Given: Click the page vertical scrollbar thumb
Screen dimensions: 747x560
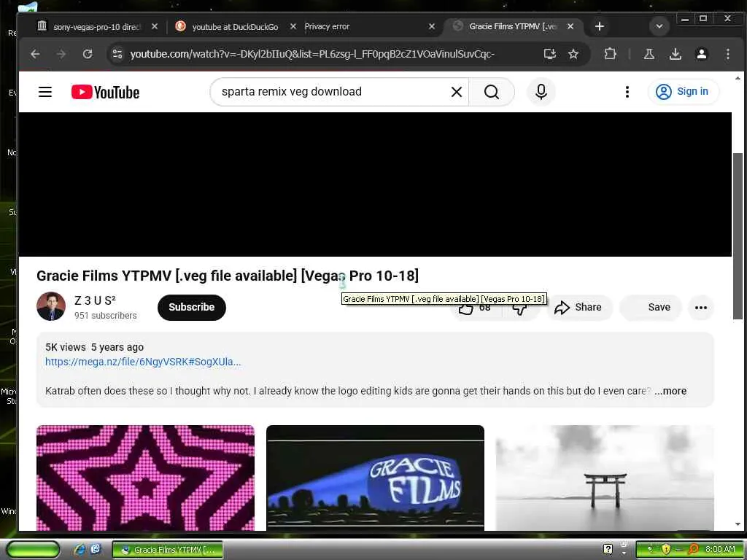Looking at the screenshot, I should pyautogui.click(x=738, y=236).
